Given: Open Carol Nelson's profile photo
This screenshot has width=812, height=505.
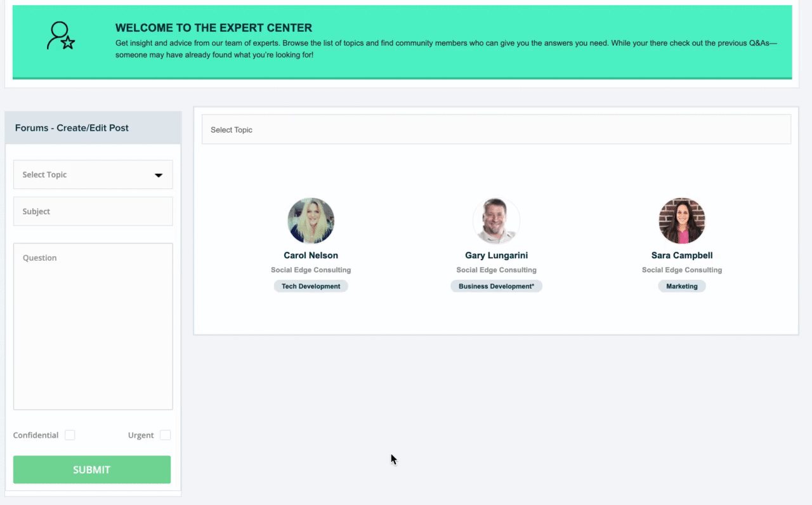Looking at the screenshot, I should pyautogui.click(x=311, y=221).
